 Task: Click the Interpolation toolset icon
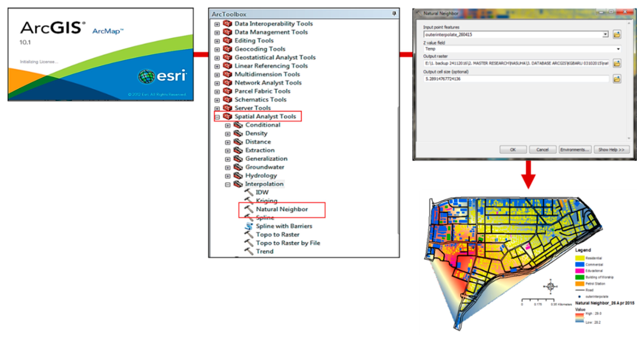(x=238, y=184)
